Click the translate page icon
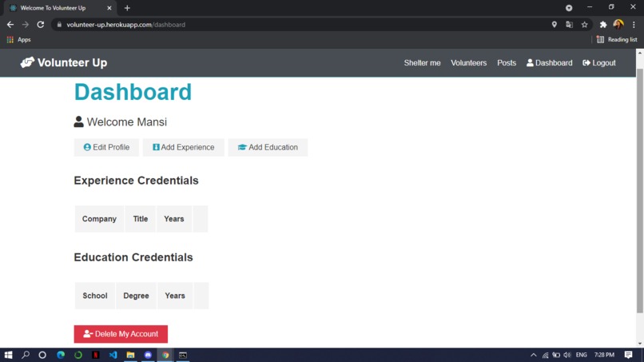 pyautogui.click(x=569, y=25)
